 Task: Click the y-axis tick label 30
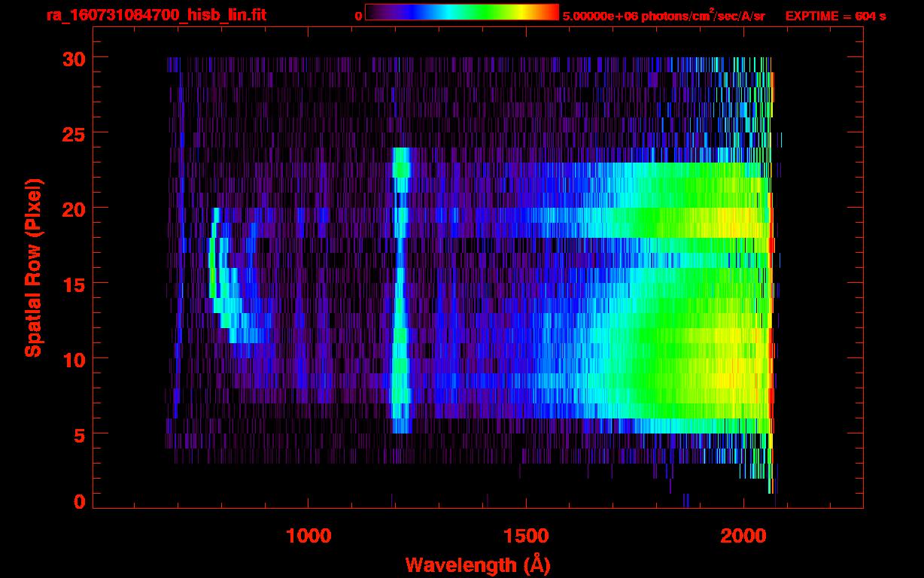coord(74,58)
